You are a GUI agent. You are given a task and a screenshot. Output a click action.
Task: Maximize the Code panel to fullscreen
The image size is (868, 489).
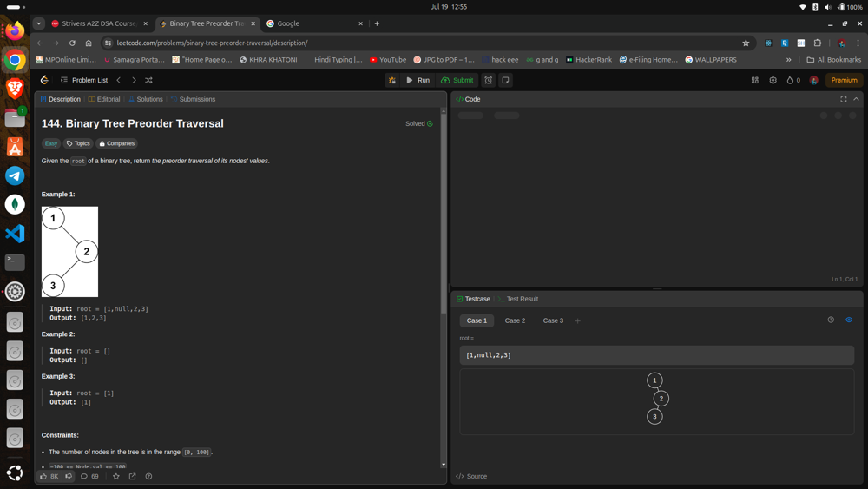click(x=843, y=99)
